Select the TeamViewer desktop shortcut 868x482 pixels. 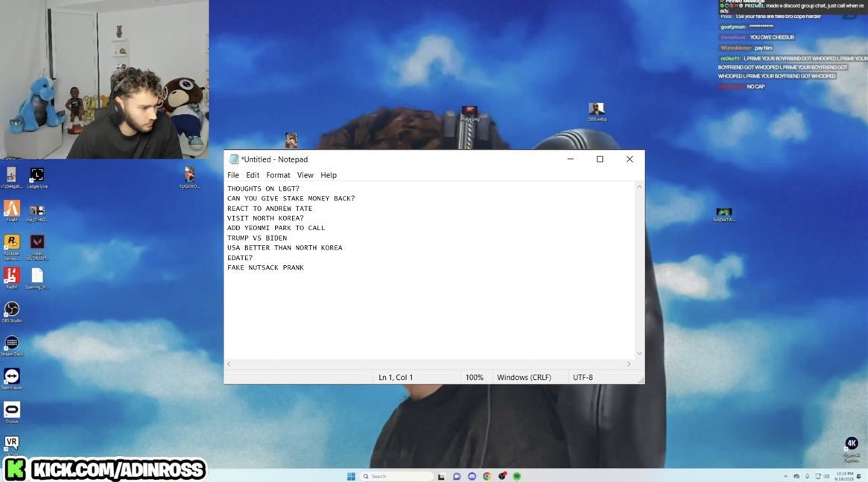12,379
